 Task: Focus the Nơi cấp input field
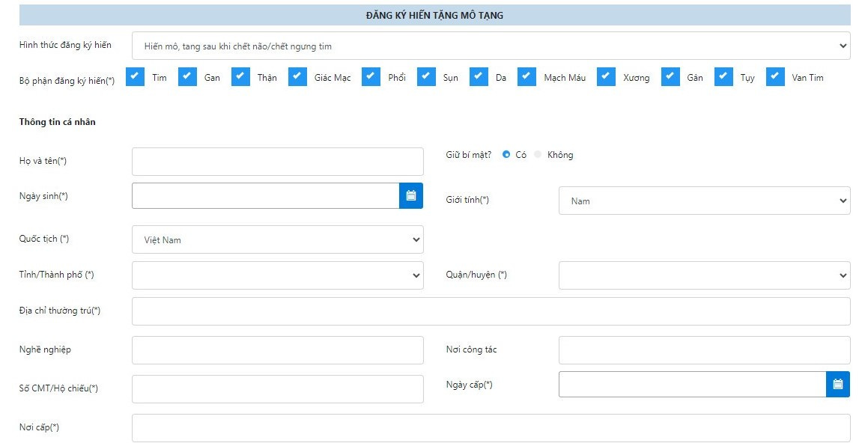click(491, 428)
